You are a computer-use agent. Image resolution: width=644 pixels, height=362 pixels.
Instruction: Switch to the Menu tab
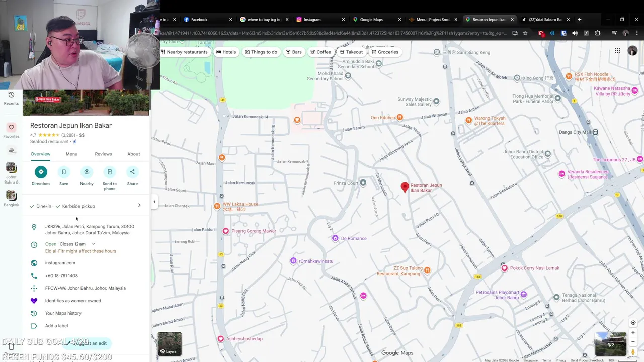(71, 154)
